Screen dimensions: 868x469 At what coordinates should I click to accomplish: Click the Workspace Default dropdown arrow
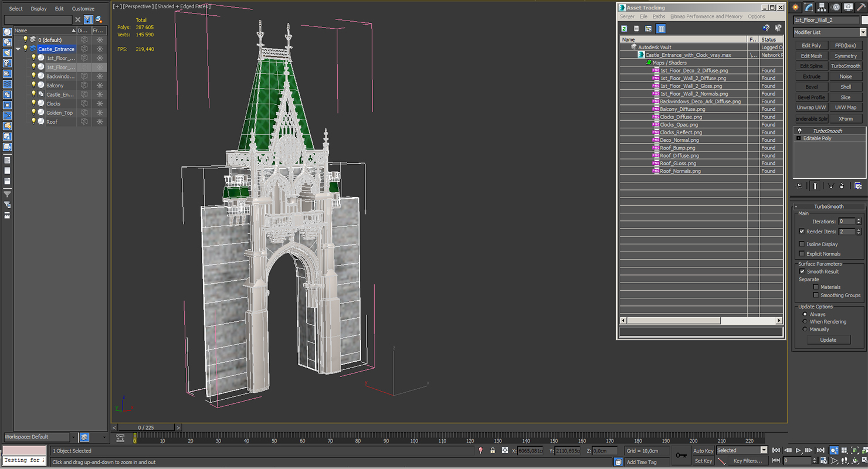point(73,437)
